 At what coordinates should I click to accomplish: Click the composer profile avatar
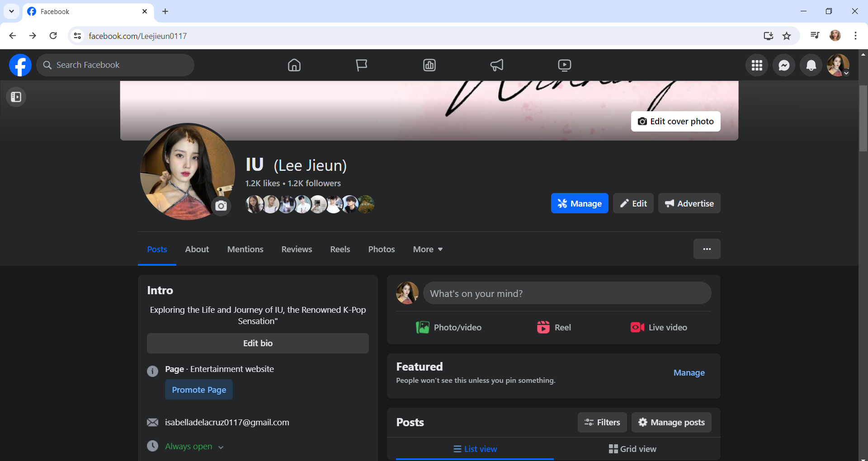click(407, 293)
